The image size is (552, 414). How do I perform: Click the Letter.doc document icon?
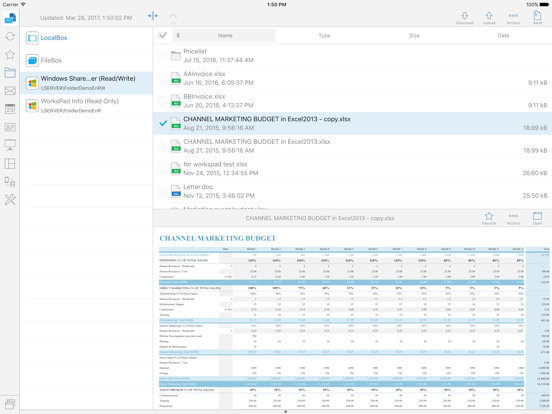tap(176, 191)
